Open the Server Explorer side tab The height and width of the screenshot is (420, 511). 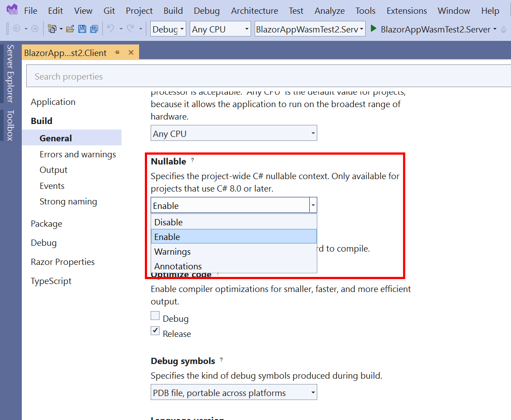tap(10, 74)
